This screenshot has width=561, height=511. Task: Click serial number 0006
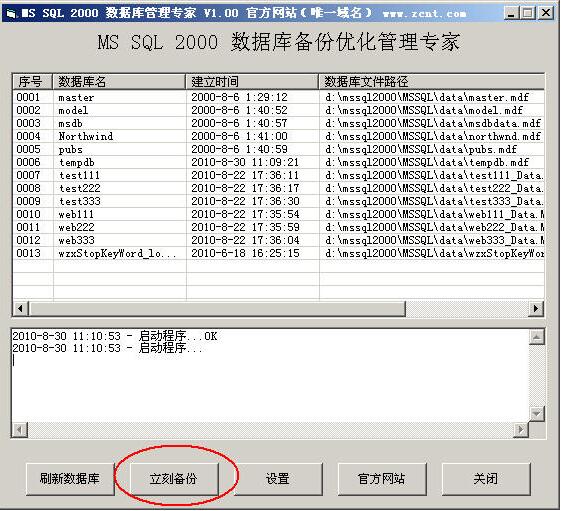(x=28, y=162)
